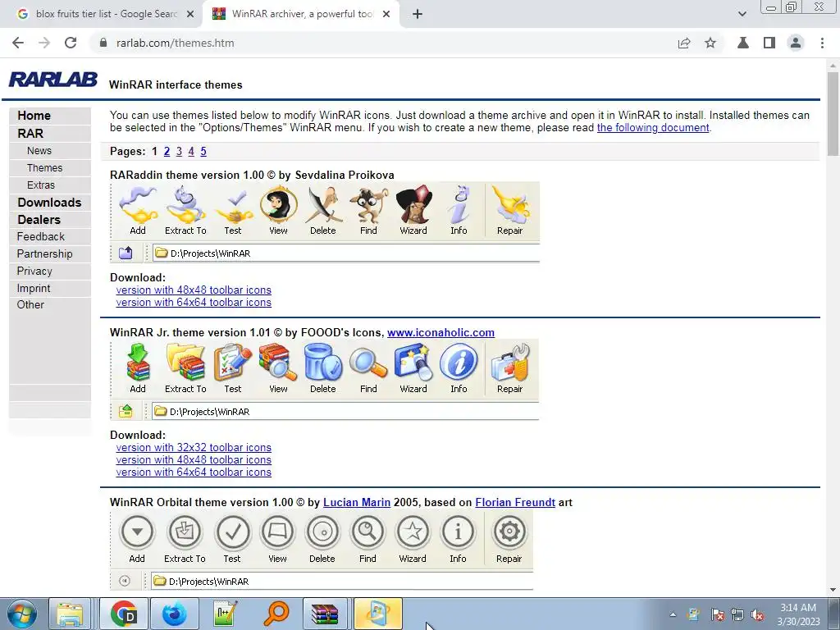The height and width of the screenshot is (630, 840).
Task: Close the WinRAR archiver tab
Action: pyautogui.click(x=386, y=14)
